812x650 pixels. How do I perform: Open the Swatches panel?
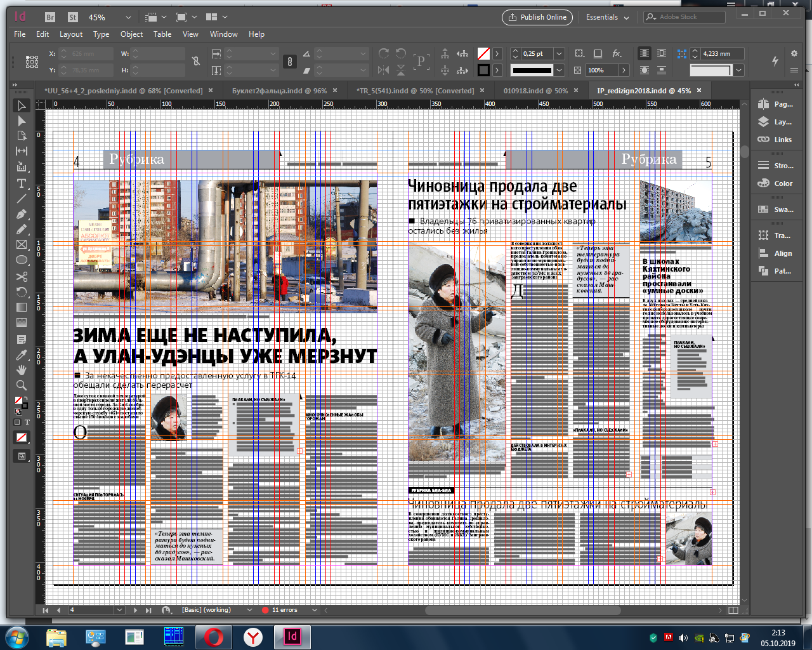(x=776, y=209)
